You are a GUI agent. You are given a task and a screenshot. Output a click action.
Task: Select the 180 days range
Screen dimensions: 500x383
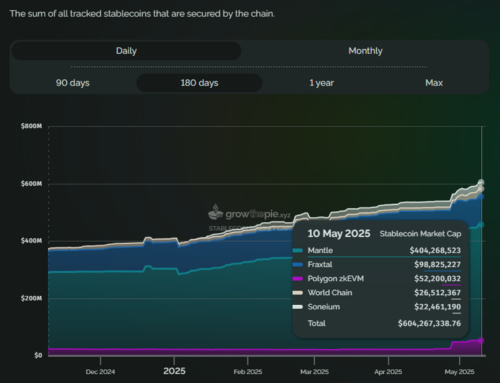pos(199,83)
